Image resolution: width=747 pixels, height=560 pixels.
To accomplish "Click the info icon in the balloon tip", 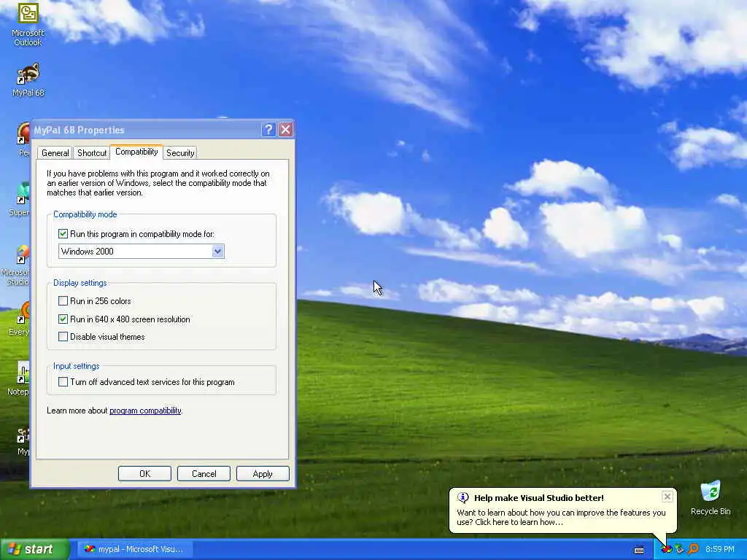I will coord(462,497).
